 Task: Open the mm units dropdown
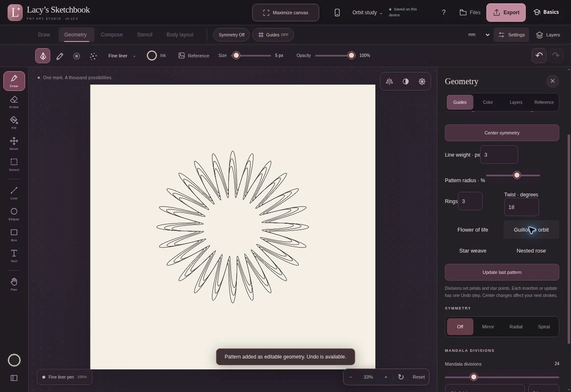tap(478, 35)
